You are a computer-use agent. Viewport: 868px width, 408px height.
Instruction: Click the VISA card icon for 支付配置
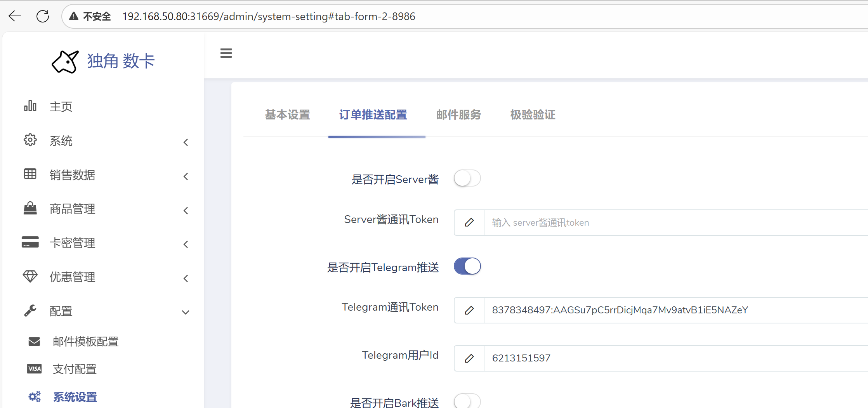[34, 369]
